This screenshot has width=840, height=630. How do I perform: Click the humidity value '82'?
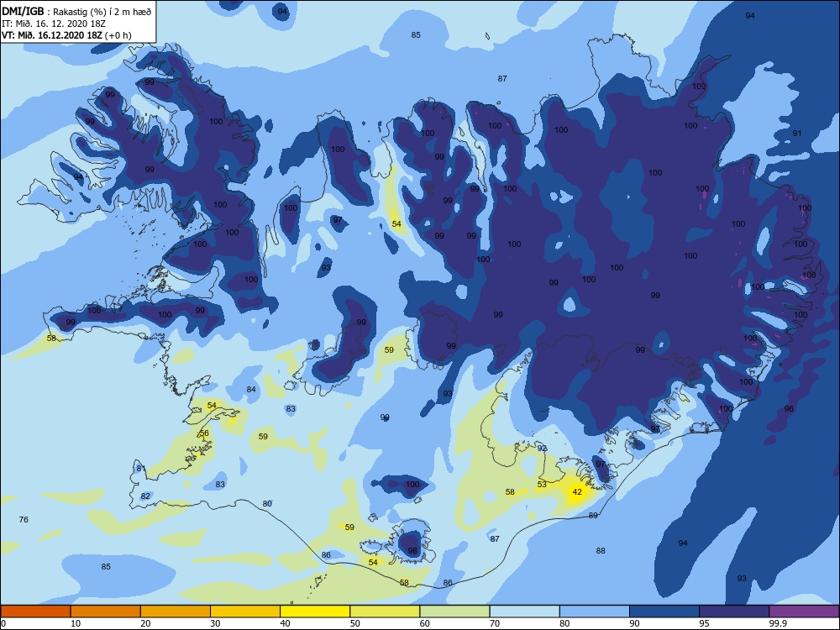tap(145, 496)
